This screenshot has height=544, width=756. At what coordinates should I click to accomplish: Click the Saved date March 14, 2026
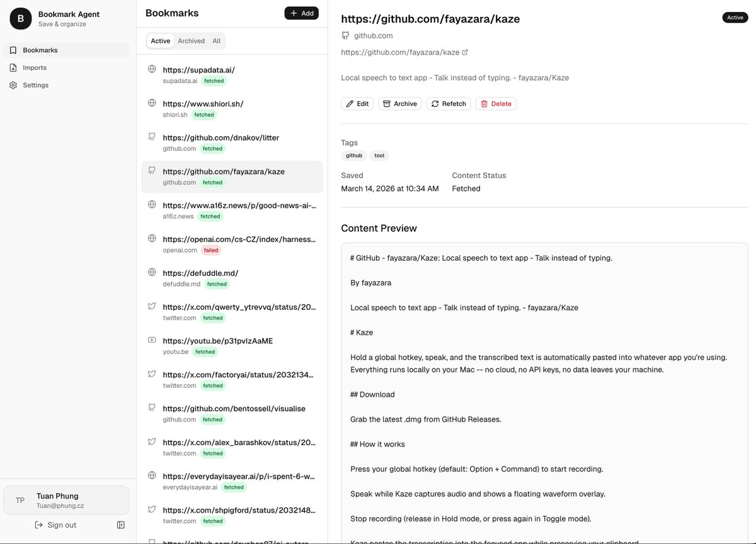[390, 188]
